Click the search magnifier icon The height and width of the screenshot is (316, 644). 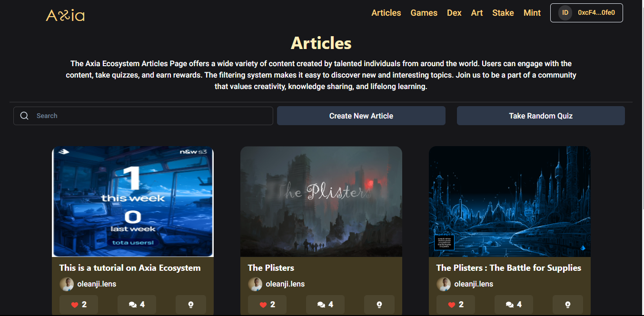point(24,116)
